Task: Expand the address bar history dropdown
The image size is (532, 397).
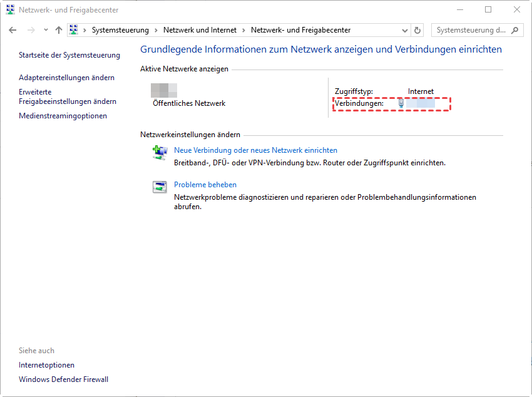Action: [404, 30]
